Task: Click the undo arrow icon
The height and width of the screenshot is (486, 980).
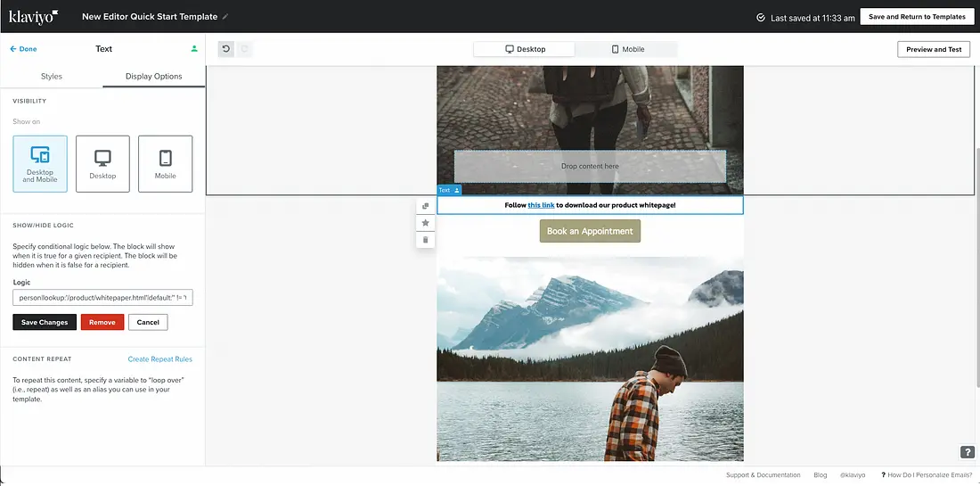Action: (226, 49)
